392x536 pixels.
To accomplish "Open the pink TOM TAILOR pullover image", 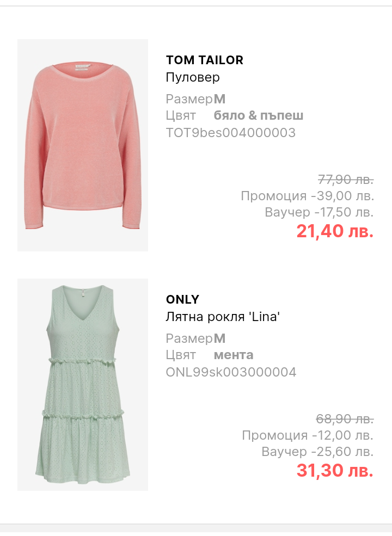I will point(83,145).
